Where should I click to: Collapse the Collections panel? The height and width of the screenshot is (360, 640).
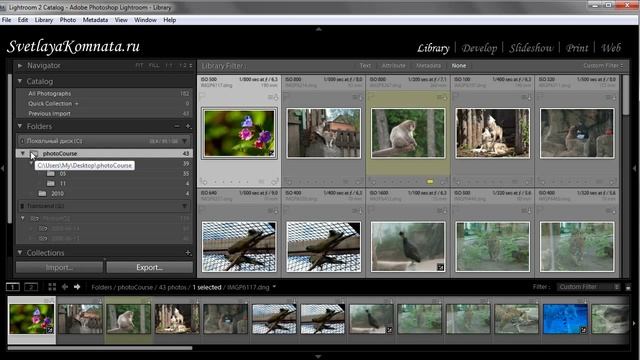point(20,253)
